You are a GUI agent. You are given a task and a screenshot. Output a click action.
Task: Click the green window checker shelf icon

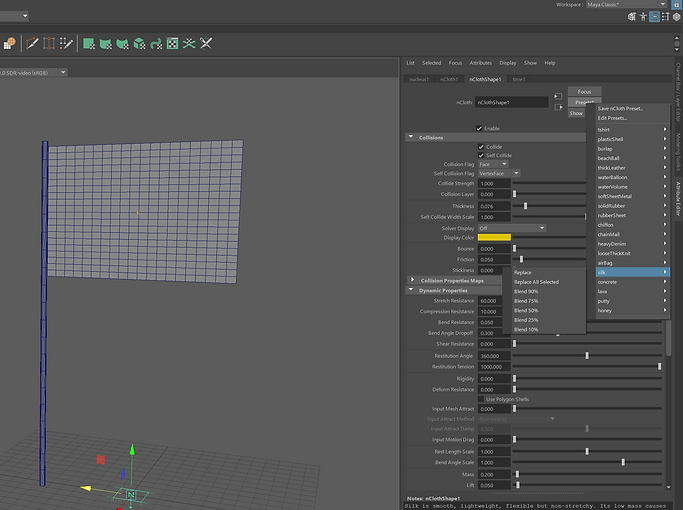click(x=172, y=44)
